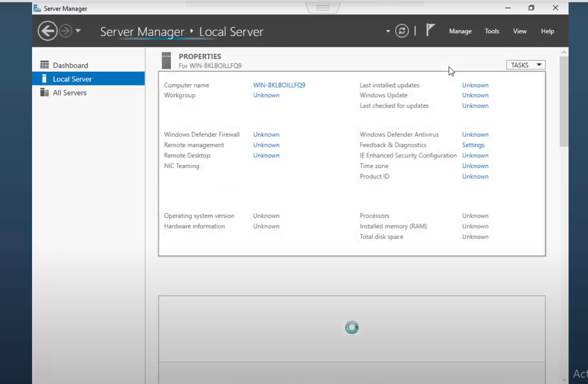The height and width of the screenshot is (384, 588).
Task: Click the 'Operating system version' label
Action: click(x=199, y=216)
